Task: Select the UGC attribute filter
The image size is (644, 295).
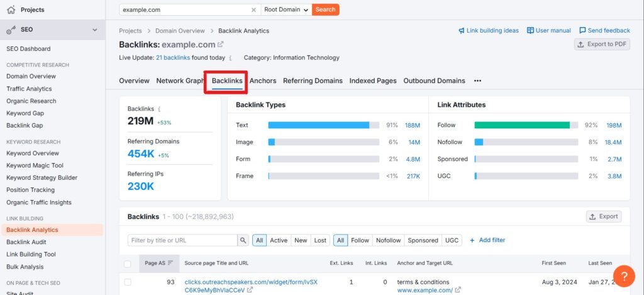Action: tap(452, 240)
